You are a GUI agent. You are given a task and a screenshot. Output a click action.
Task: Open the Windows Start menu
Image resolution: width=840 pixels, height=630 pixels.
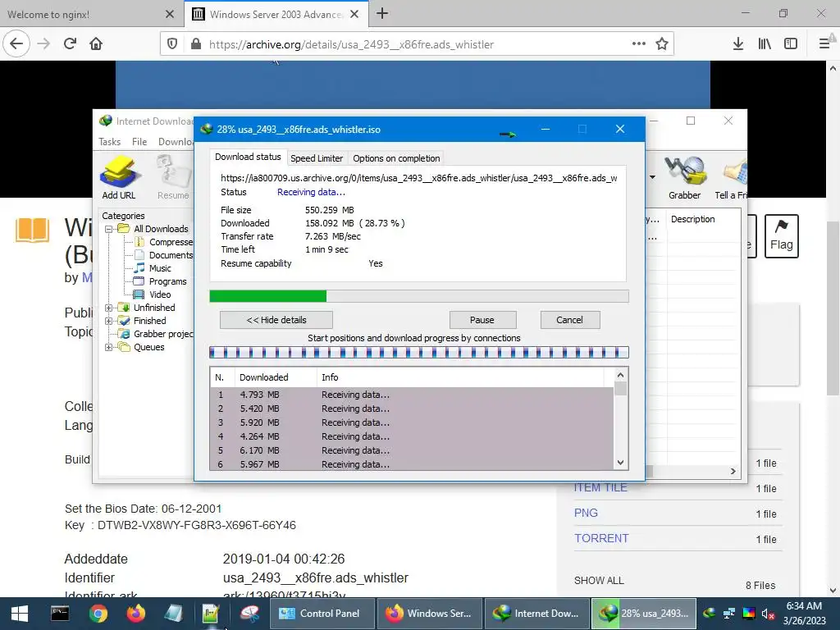[x=20, y=614]
